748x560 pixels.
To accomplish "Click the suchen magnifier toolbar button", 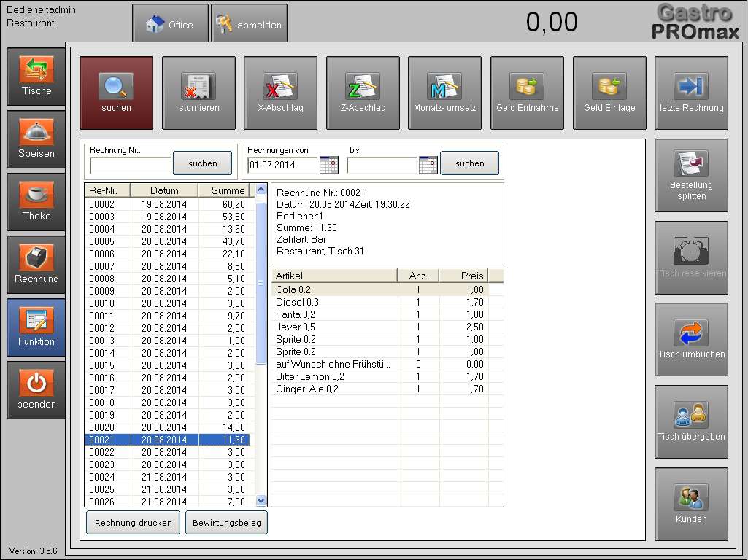I will point(117,93).
